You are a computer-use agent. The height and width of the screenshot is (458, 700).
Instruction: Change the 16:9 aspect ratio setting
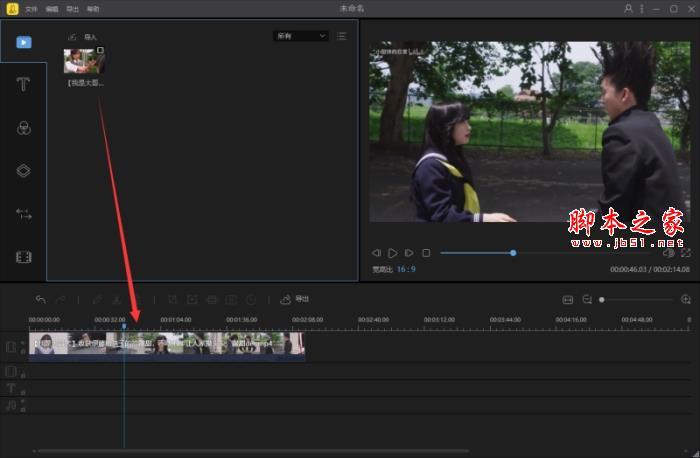pos(406,269)
